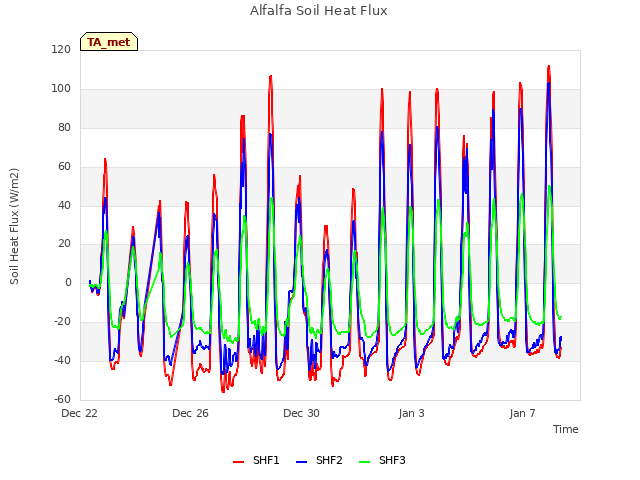This screenshot has height=480, width=640.
Task: Click the green SHF3 peak near Jan 8
Action: pos(549,186)
